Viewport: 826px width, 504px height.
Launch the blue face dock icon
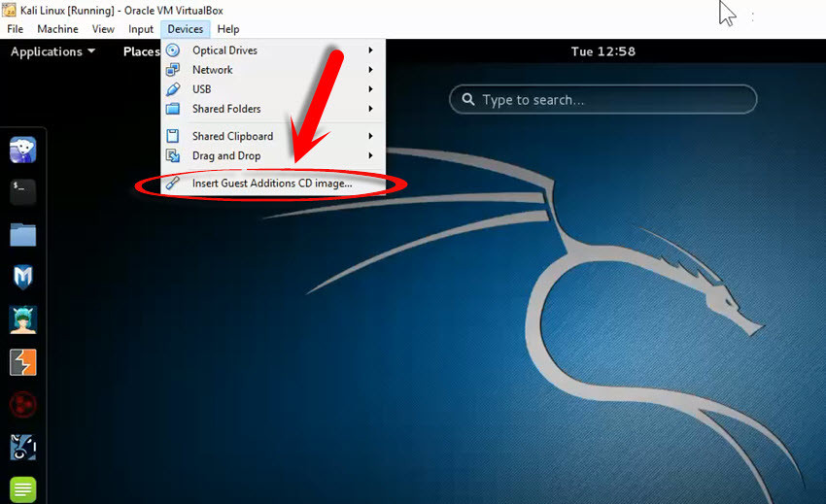coord(22,447)
